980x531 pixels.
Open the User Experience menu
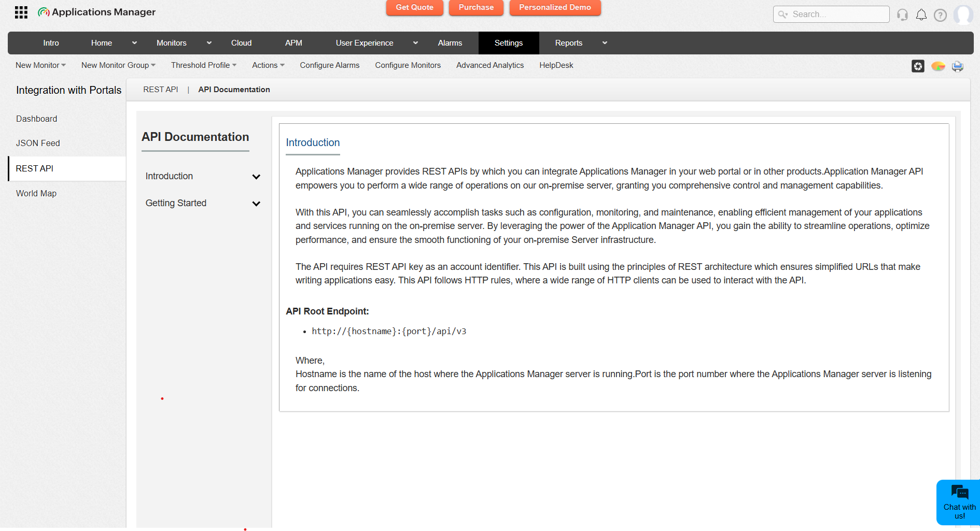(365, 43)
